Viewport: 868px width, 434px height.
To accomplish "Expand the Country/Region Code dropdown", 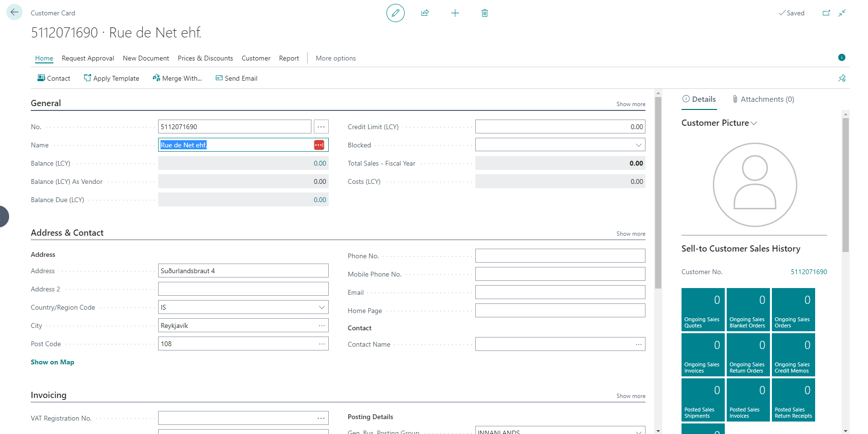I will pyautogui.click(x=322, y=307).
